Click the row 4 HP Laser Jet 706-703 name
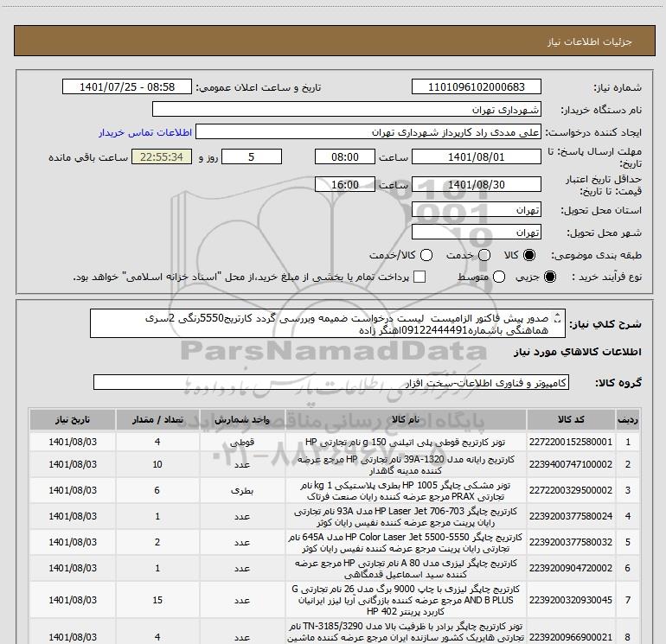666x644 pixels. point(405,517)
